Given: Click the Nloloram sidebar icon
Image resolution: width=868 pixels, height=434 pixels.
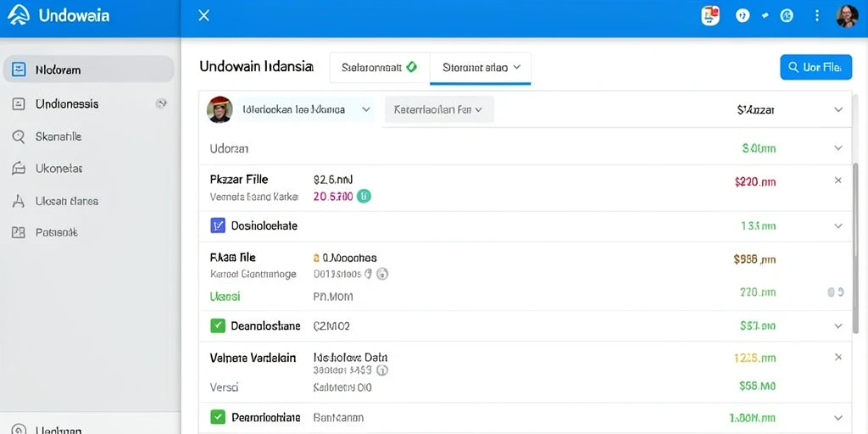Looking at the screenshot, I should pos(19,70).
